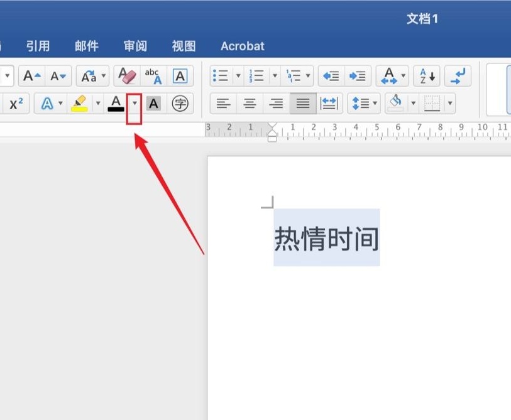Decrease paragraph indent
Screen dimensions: 511x420
pyautogui.click(x=331, y=76)
